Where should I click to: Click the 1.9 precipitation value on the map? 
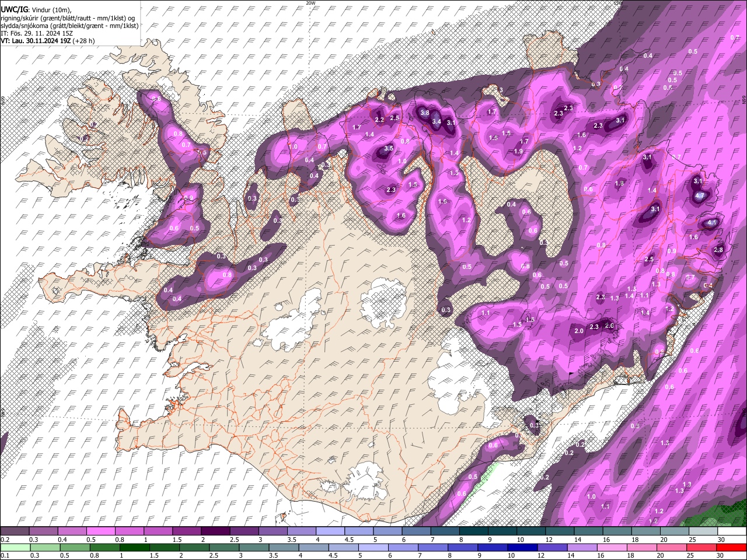(x=518, y=151)
